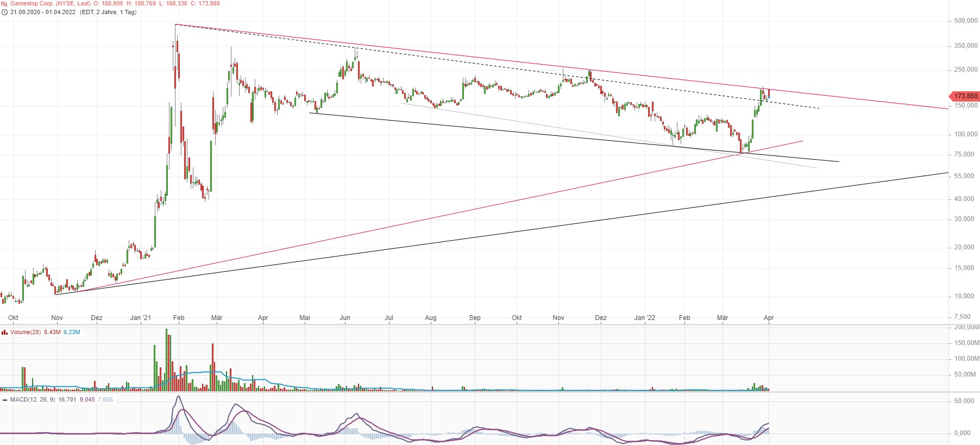The height and width of the screenshot is (445, 980).
Task: Click the 500,000 price axis label
Action: [966, 21]
